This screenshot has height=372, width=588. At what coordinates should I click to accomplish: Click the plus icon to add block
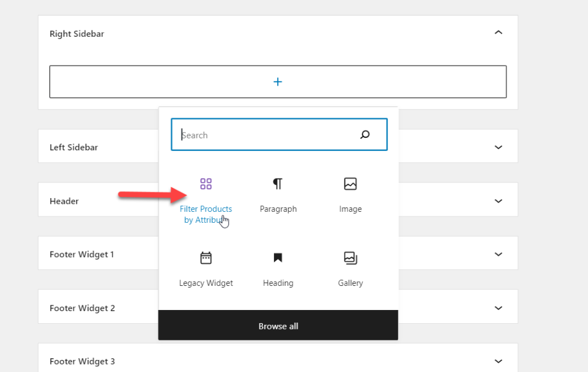click(278, 82)
